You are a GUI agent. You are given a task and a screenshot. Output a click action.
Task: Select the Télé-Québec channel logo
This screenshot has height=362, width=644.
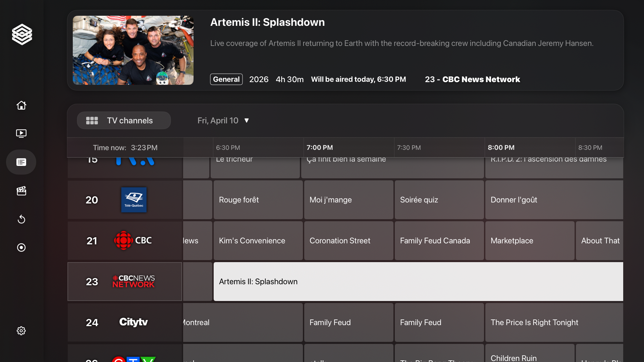pyautogui.click(x=134, y=200)
